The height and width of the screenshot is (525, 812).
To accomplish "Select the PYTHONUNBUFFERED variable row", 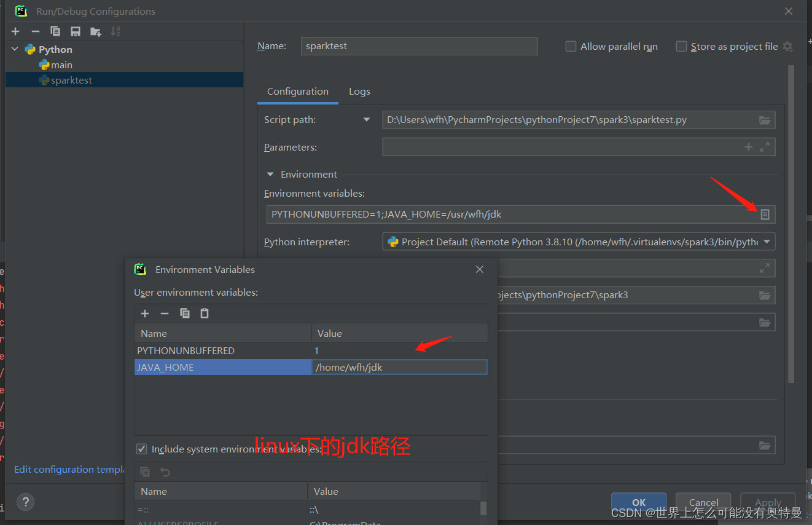I will point(311,350).
